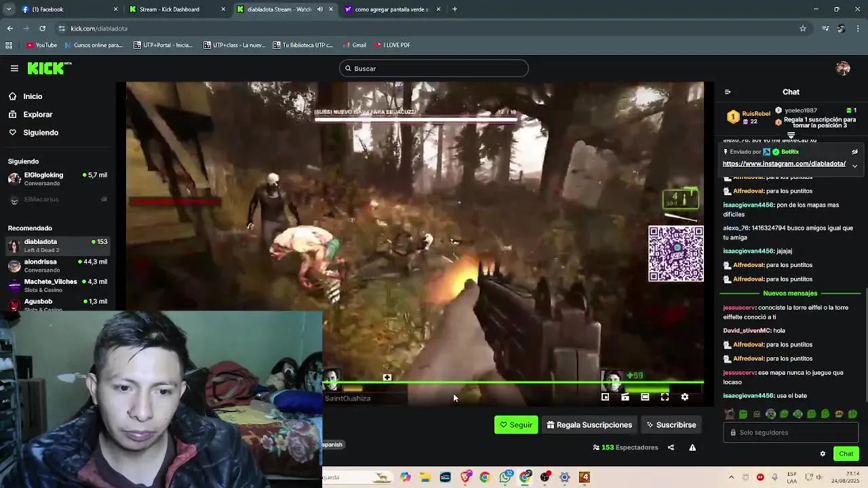868x488 pixels.
Task: Share the stream with share icon
Action: [x=671, y=447]
